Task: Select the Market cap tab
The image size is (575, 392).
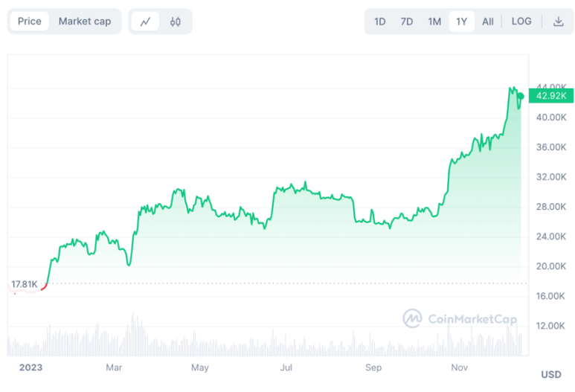Action: click(85, 22)
